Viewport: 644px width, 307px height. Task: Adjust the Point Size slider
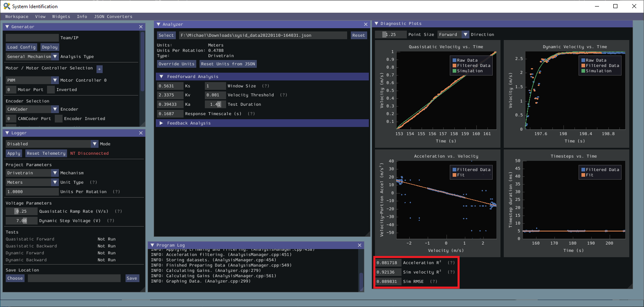click(x=391, y=35)
